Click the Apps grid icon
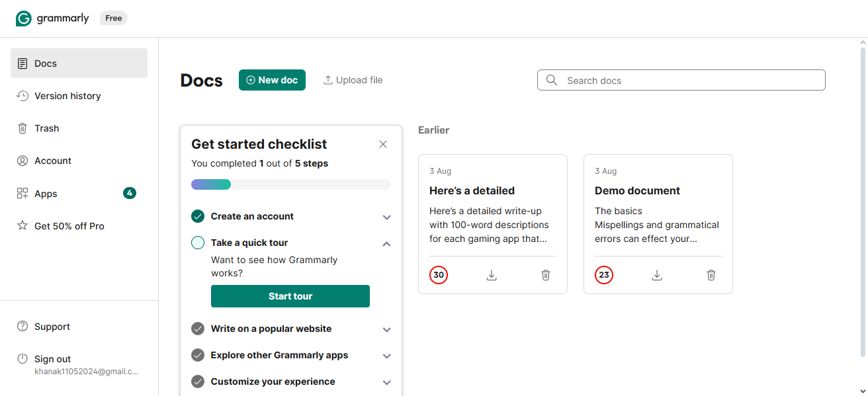The height and width of the screenshot is (396, 868). coord(22,193)
